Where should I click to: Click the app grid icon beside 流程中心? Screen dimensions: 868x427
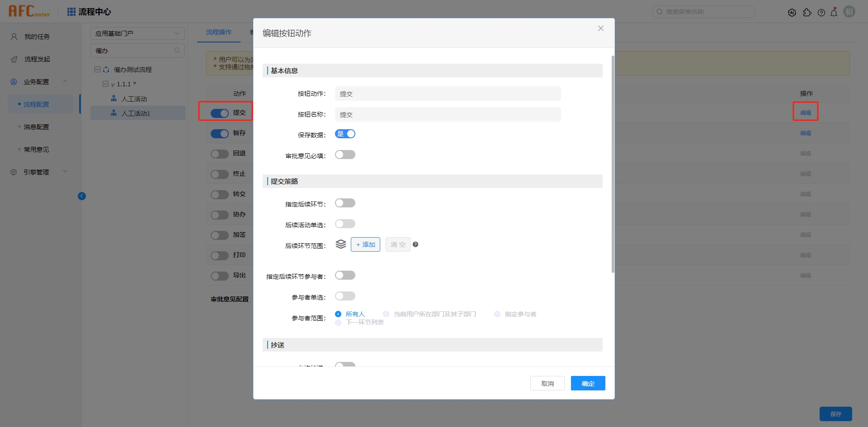point(71,12)
